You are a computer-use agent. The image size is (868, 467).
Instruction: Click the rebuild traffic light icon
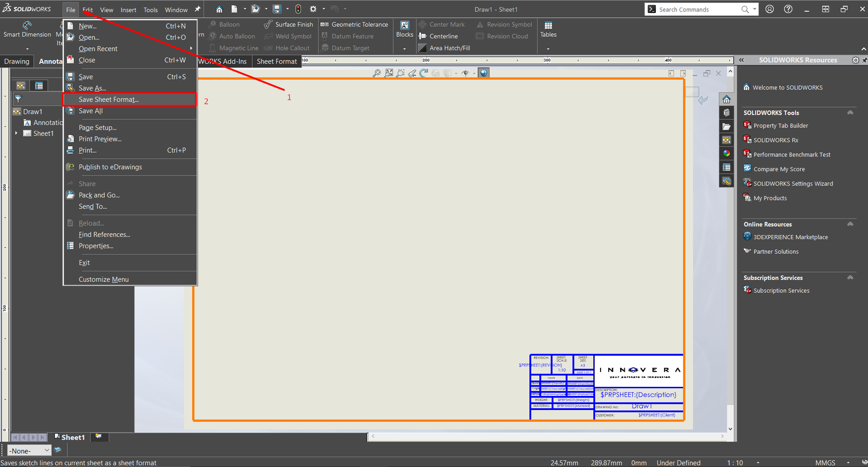tap(298, 9)
